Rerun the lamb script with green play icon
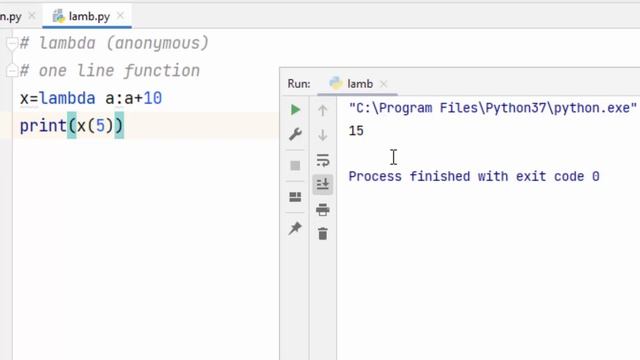Image resolution: width=640 pixels, height=360 pixels. (296, 110)
